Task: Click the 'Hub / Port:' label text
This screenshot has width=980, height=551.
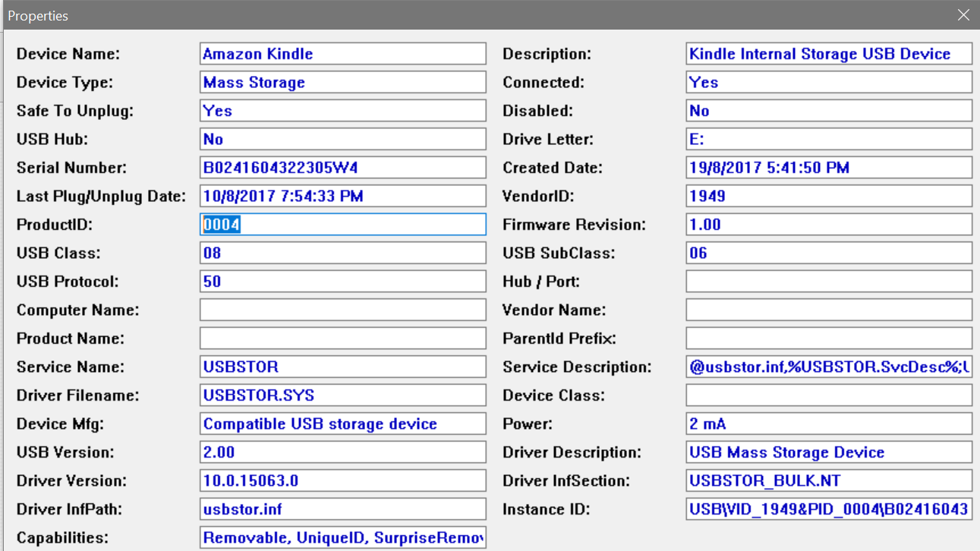Action: coord(541,282)
